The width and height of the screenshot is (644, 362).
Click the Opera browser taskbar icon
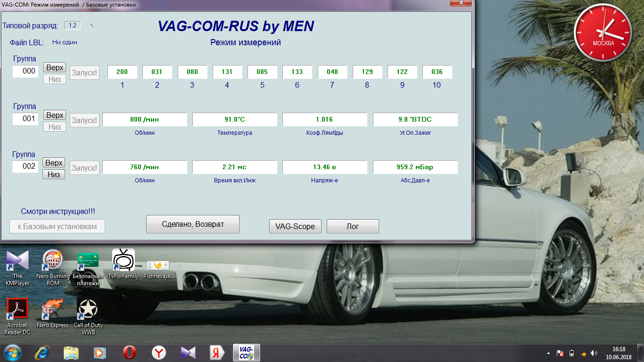click(x=130, y=353)
